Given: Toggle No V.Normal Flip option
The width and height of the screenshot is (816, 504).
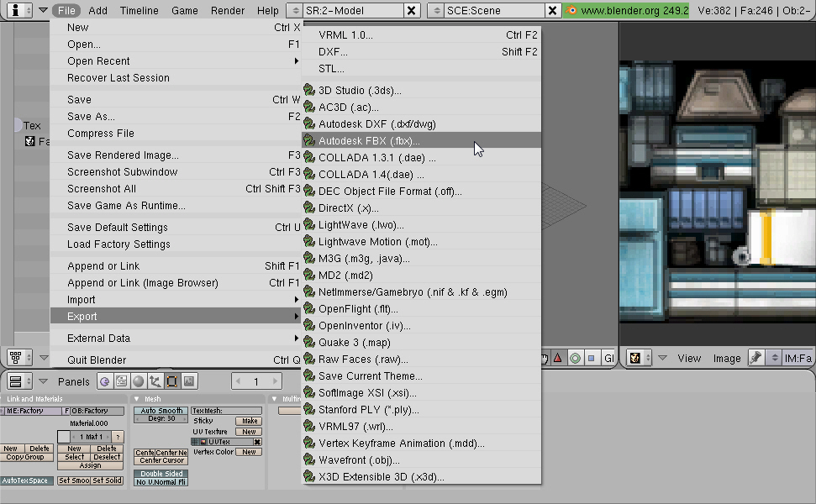Looking at the screenshot, I should 161,481.
